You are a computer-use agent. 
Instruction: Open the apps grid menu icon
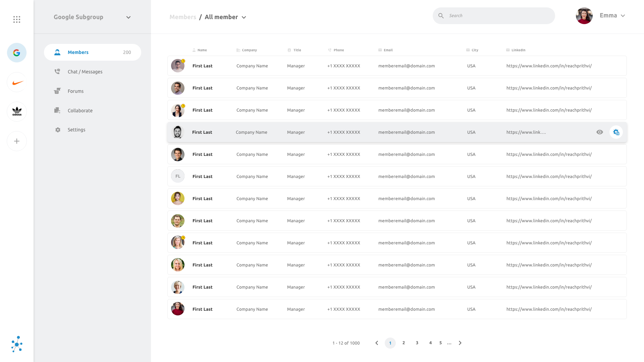17,19
